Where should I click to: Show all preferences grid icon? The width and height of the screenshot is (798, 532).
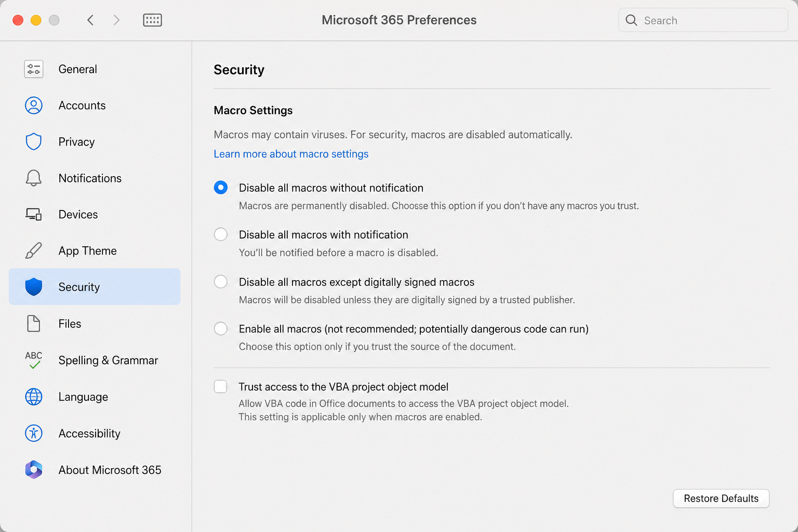152,20
